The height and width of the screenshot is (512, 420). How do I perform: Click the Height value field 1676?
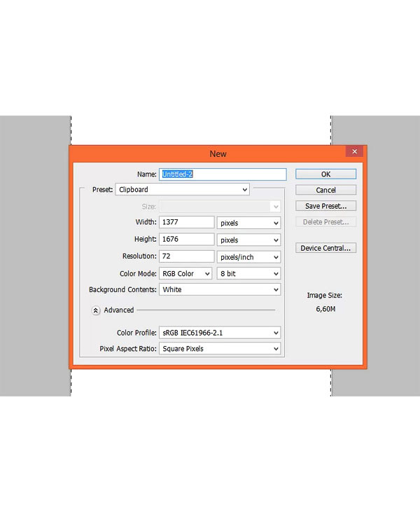click(186, 239)
